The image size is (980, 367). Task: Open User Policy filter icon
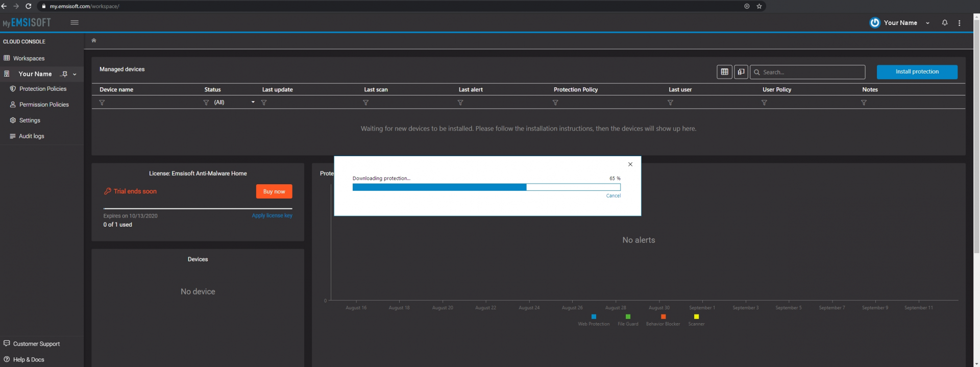[764, 103]
